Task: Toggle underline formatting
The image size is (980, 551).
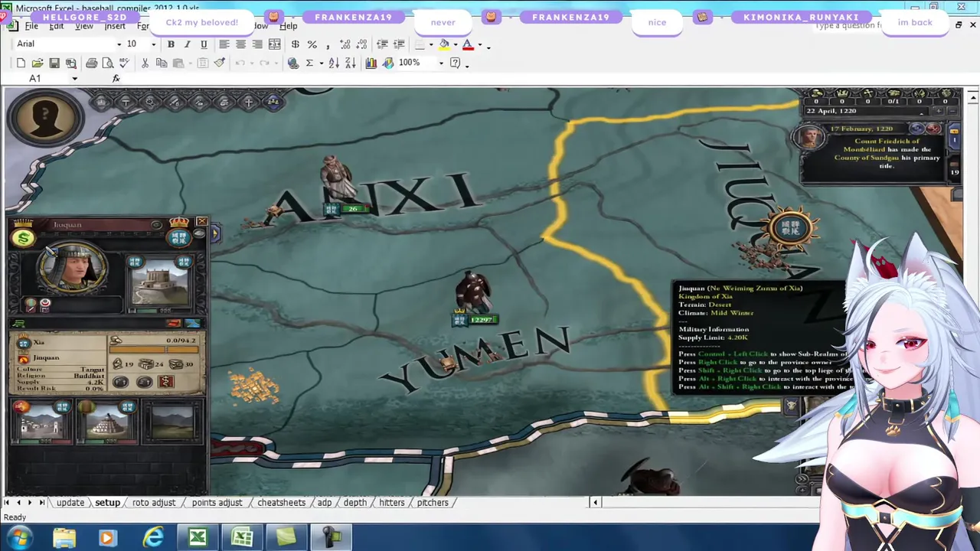Action: click(x=204, y=44)
